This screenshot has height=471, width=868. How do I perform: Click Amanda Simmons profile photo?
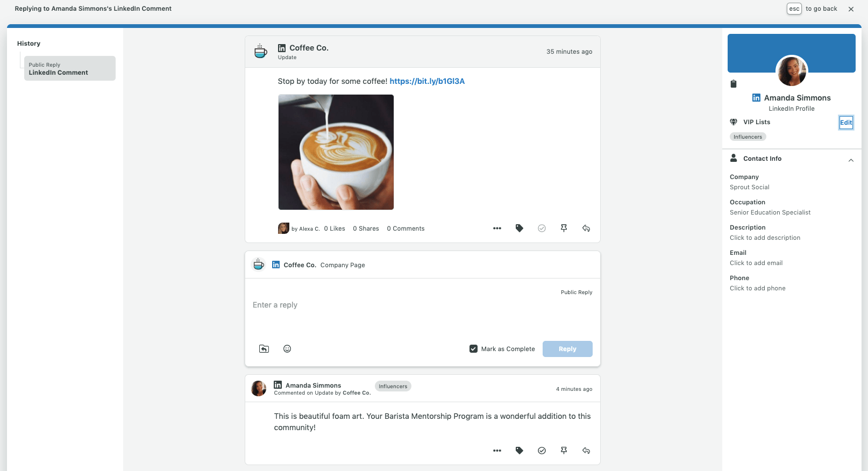(x=792, y=71)
